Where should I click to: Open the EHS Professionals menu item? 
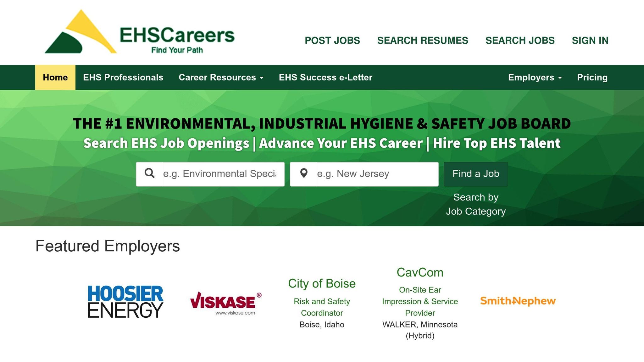[123, 78]
